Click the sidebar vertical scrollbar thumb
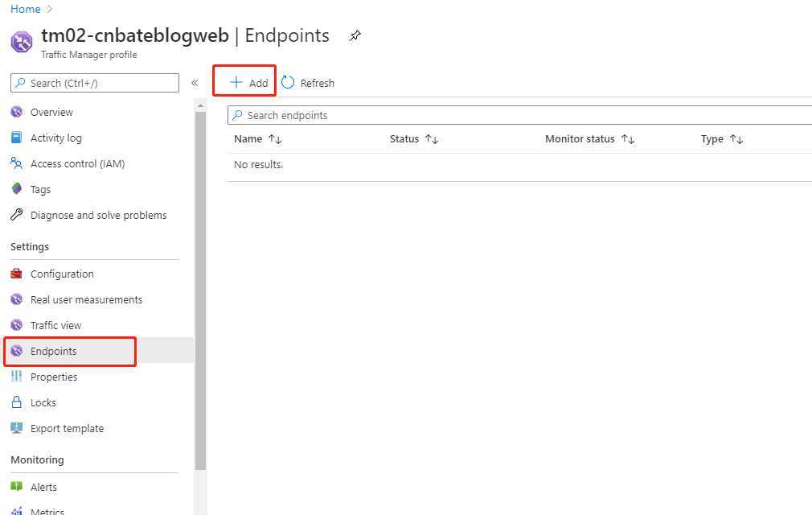This screenshot has height=515, width=812. [200, 290]
